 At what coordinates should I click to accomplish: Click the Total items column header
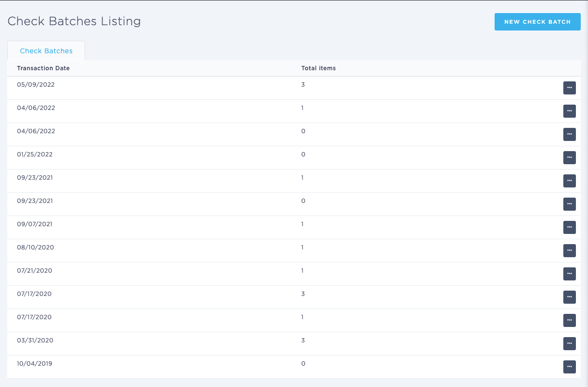coord(318,68)
